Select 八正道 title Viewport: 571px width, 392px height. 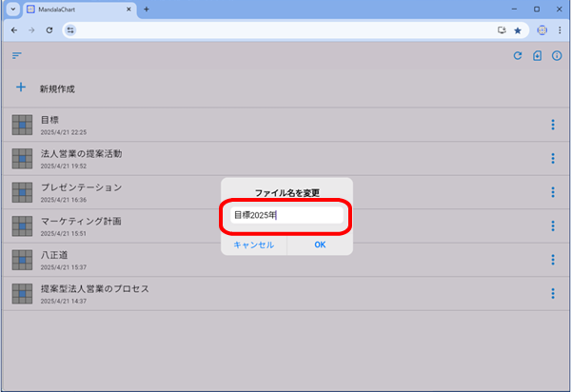(x=54, y=255)
